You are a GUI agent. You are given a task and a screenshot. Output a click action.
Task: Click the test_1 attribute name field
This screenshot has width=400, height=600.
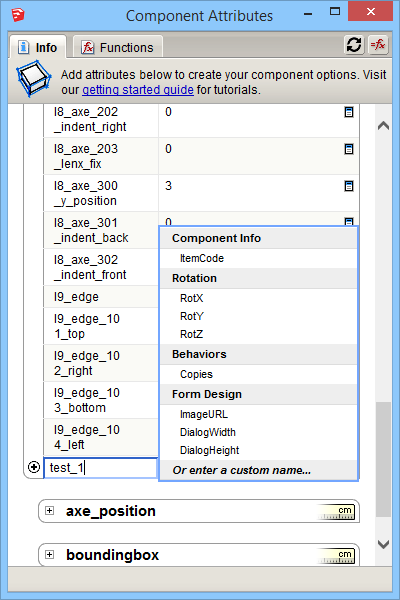101,468
